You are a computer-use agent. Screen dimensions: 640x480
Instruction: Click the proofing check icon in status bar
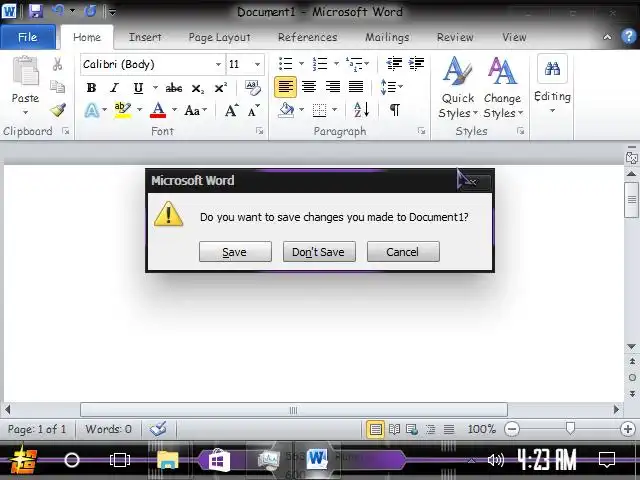tap(158, 429)
